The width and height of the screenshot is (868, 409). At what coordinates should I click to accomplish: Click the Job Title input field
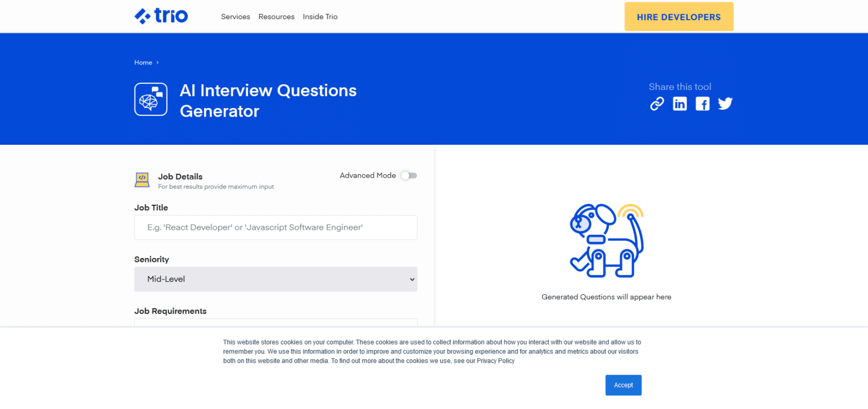click(276, 227)
